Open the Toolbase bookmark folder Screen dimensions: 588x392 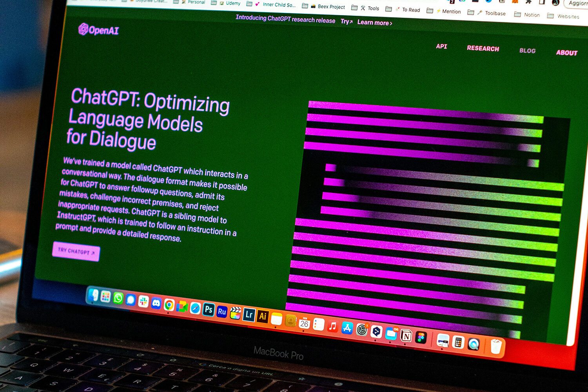point(486,13)
